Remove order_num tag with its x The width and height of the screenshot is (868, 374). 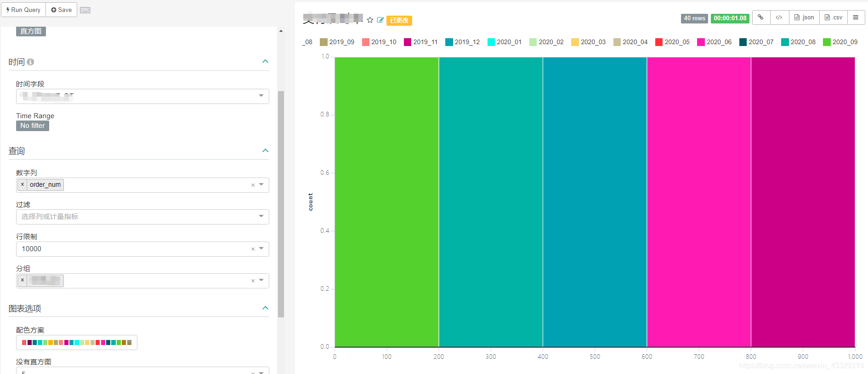coord(23,184)
